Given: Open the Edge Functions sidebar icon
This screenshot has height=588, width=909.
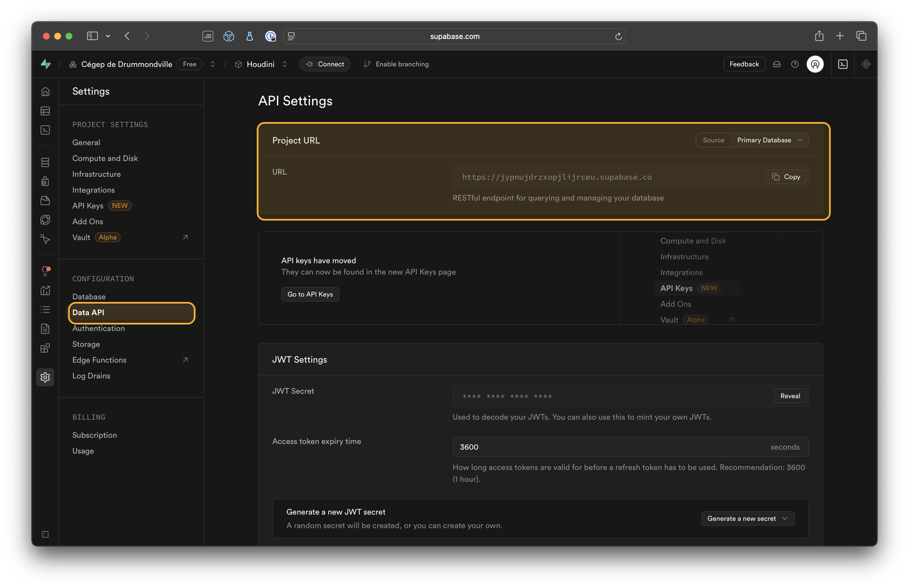Looking at the screenshot, I should click(x=45, y=220).
